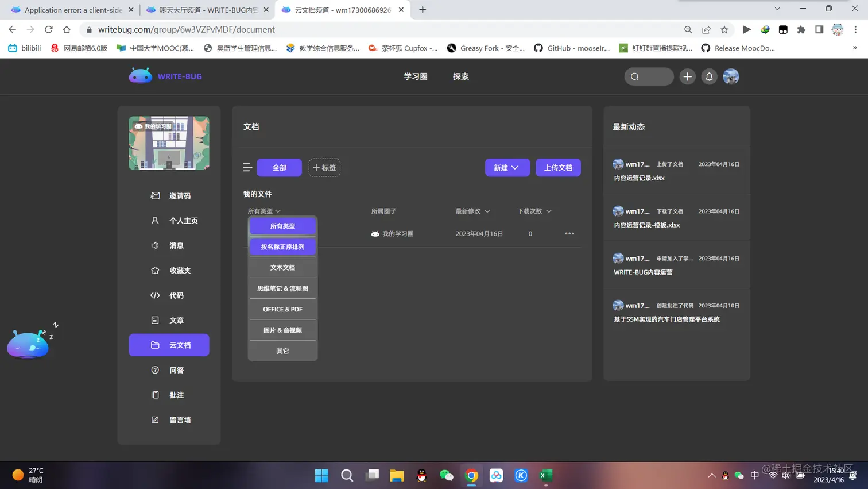This screenshot has width=868, height=489.
Task: Choose 所有类型 option in dropdown list
Action: tap(282, 226)
